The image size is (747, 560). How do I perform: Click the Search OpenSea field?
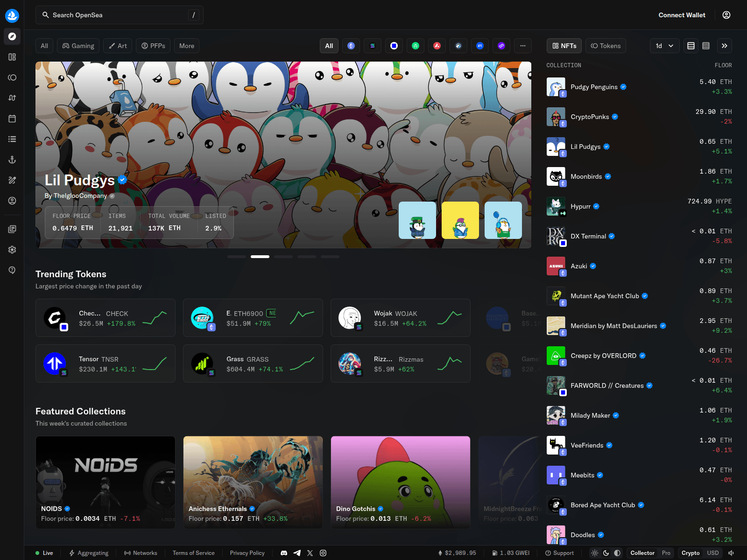pos(120,15)
